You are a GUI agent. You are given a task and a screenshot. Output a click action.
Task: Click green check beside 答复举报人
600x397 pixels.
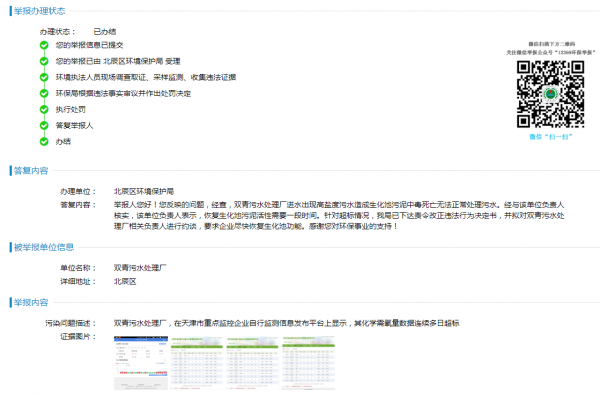coord(44,126)
